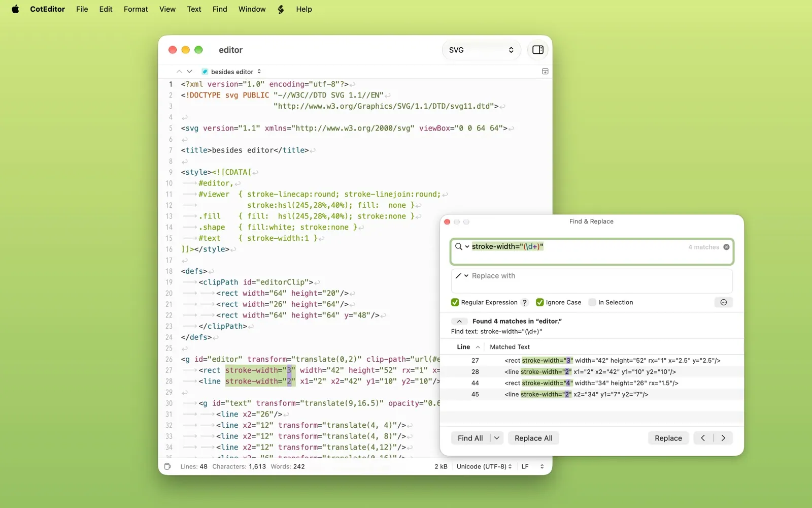The image size is (812, 508).
Task: Open the CotEditor script menu icon
Action: point(281,9)
